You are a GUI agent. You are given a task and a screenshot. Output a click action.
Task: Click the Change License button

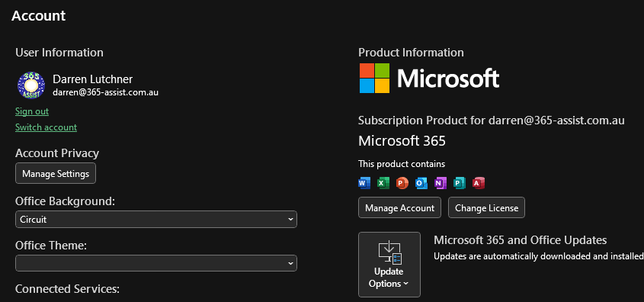point(487,207)
